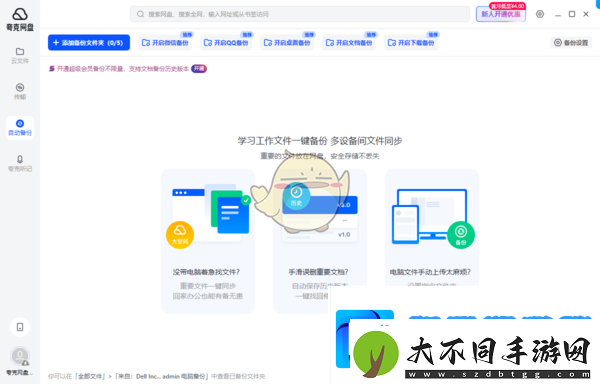Click the 开通超级会员备份不限量 promo text
Image resolution: width=600 pixels, height=384 pixels.
click(x=123, y=69)
